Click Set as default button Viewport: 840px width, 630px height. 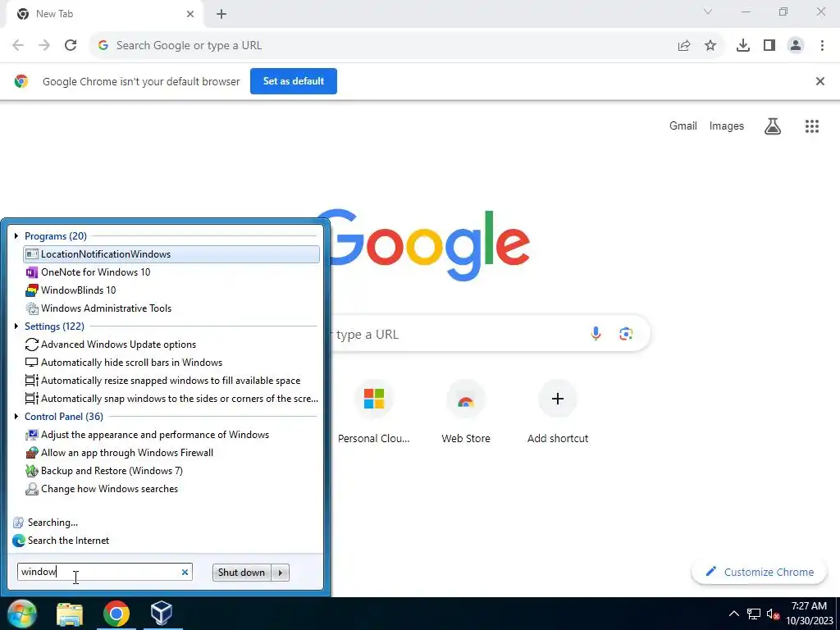[x=294, y=81]
